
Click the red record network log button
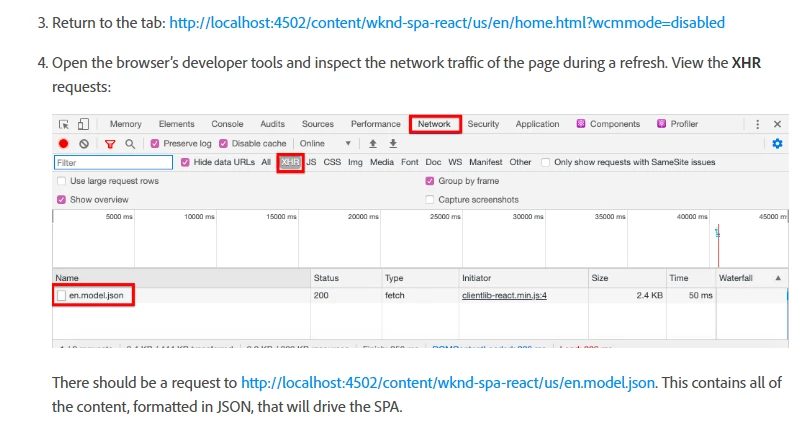coord(64,144)
